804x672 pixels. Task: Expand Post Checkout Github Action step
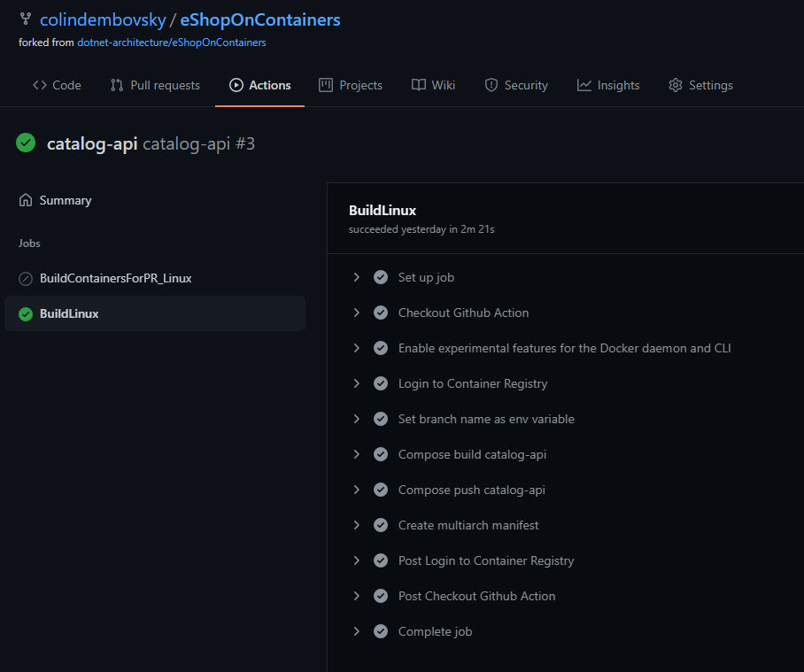point(356,596)
